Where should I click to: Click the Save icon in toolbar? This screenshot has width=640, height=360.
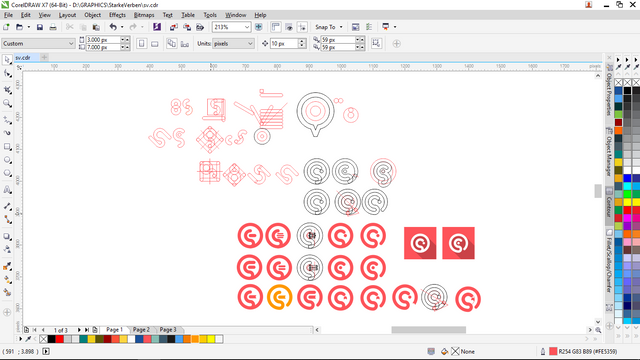point(40,27)
